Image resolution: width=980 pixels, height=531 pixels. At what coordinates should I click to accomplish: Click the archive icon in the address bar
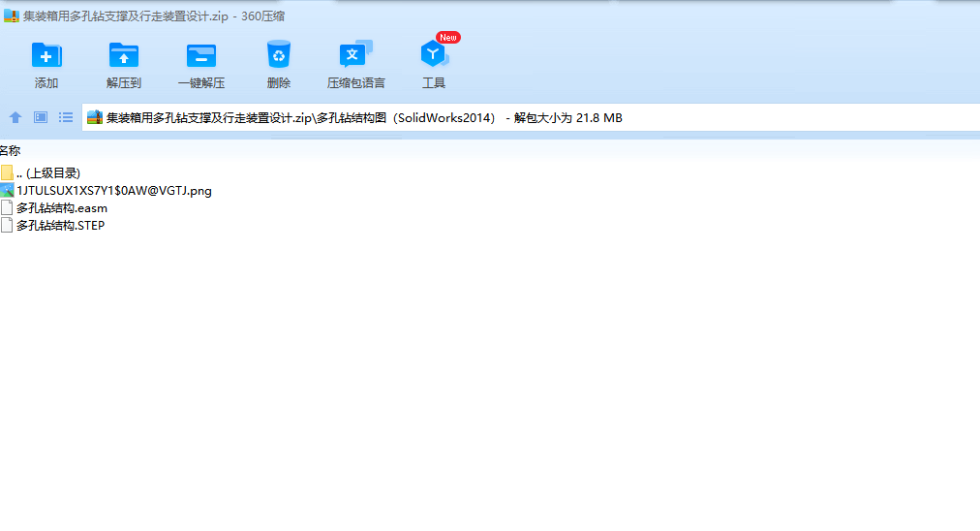[95, 117]
